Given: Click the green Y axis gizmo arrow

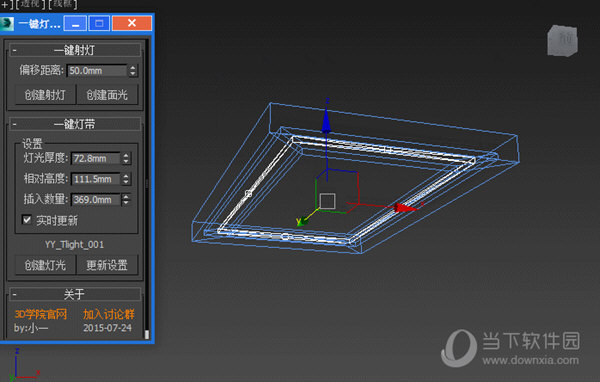Looking at the screenshot, I should (x=302, y=221).
